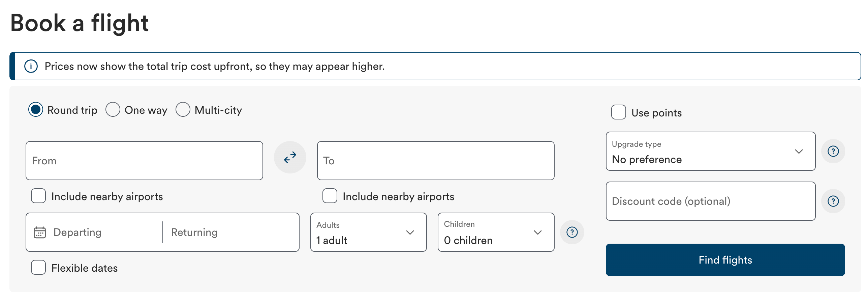Focus the From airport field
The width and height of the screenshot is (868, 299).
pos(144,161)
